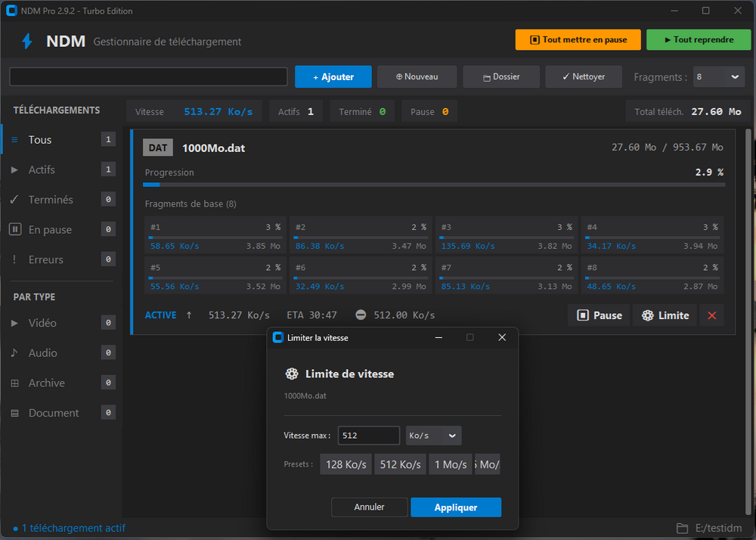Click the gear icon in Limite de vitesse heading
The width and height of the screenshot is (756, 540).
pos(292,374)
